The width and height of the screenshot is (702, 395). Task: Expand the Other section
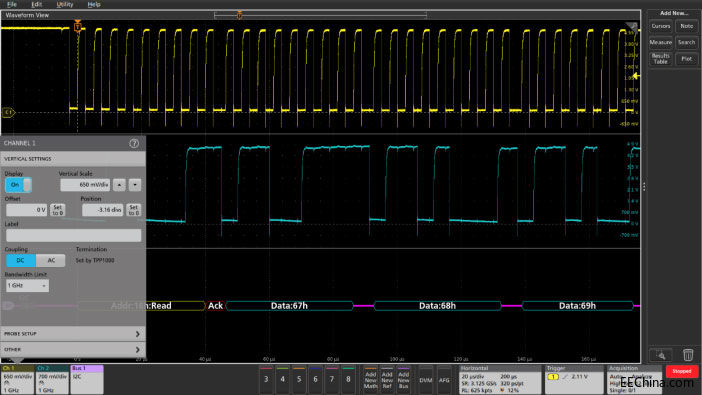click(x=73, y=350)
